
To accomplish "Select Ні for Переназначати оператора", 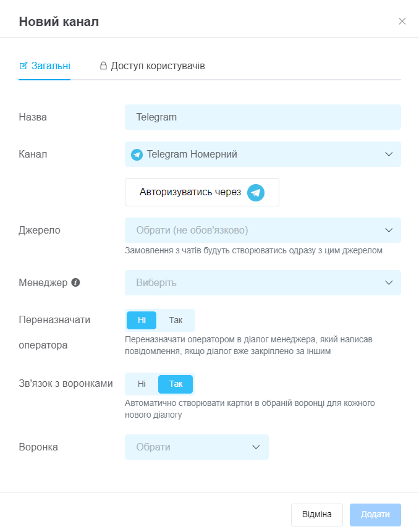I will (142, 320).
